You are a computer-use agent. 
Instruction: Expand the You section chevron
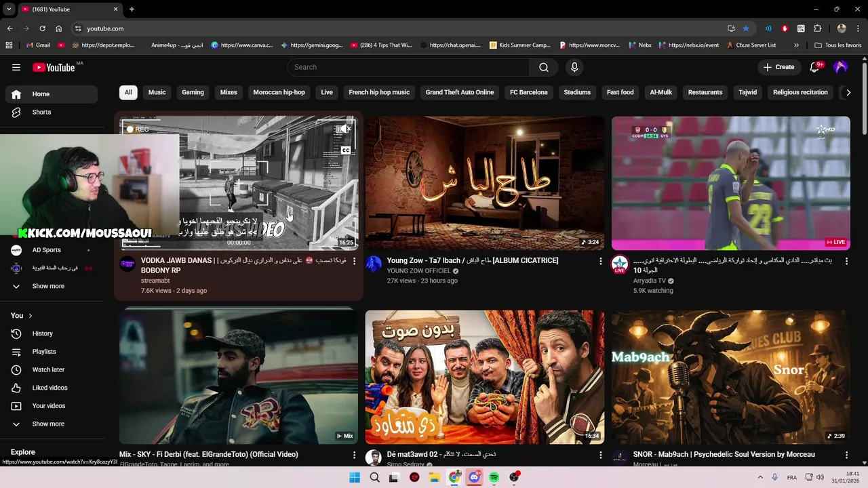click(30, 316)
